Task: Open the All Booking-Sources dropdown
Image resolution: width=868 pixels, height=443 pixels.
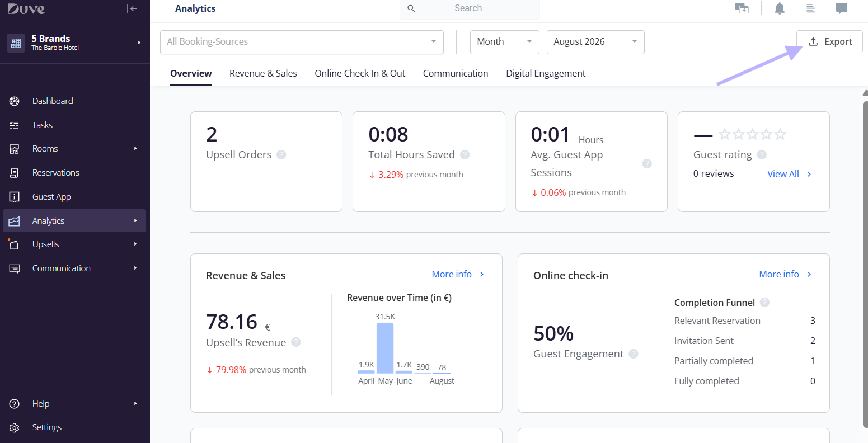Action: [302, 42]
